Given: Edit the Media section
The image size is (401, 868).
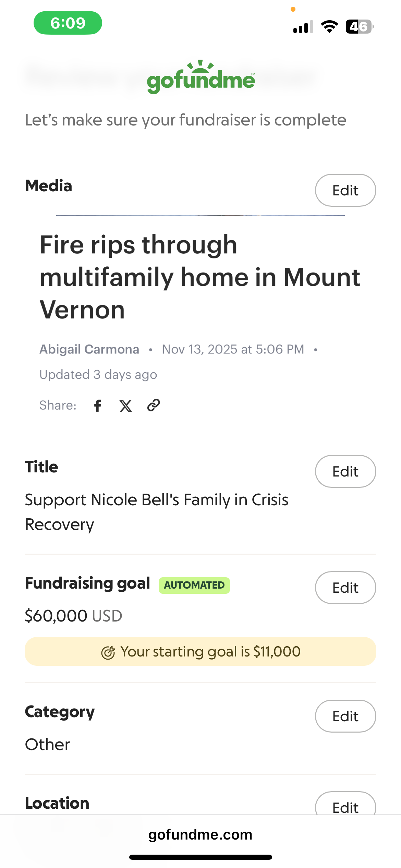Looking at the screenshot, I should [345, 190].
